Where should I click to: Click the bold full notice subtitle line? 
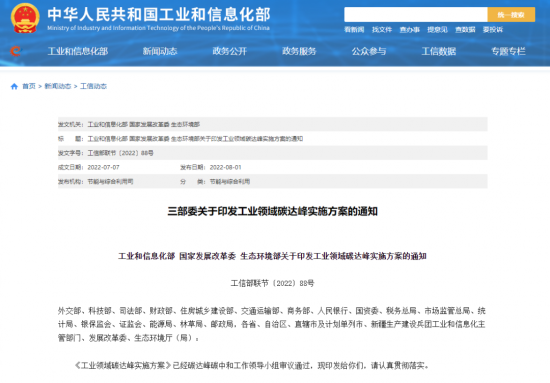click(272, 256)
